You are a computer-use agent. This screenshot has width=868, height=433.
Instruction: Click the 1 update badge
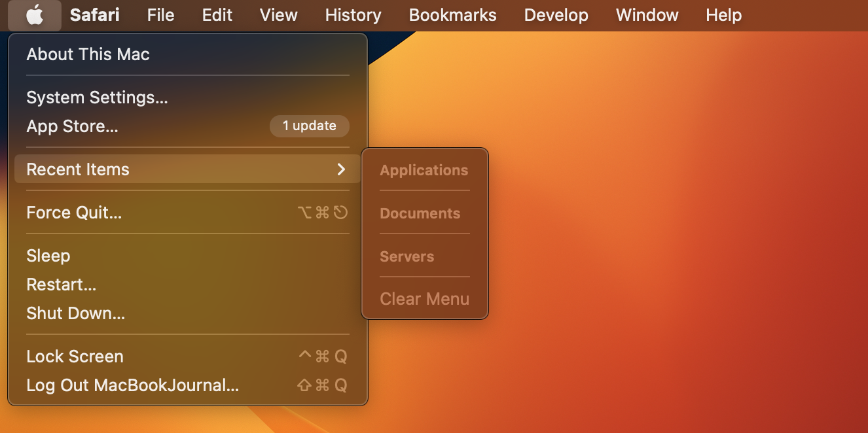309,126
